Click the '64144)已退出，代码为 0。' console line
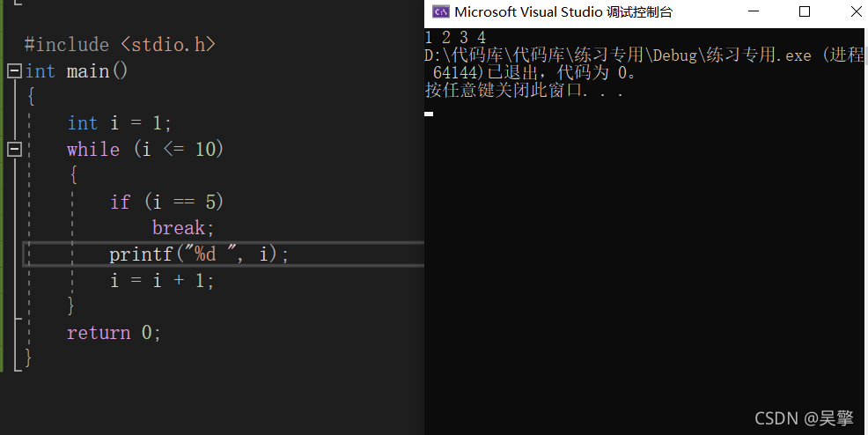The image size is (868, 435). [x=534, y=72]
